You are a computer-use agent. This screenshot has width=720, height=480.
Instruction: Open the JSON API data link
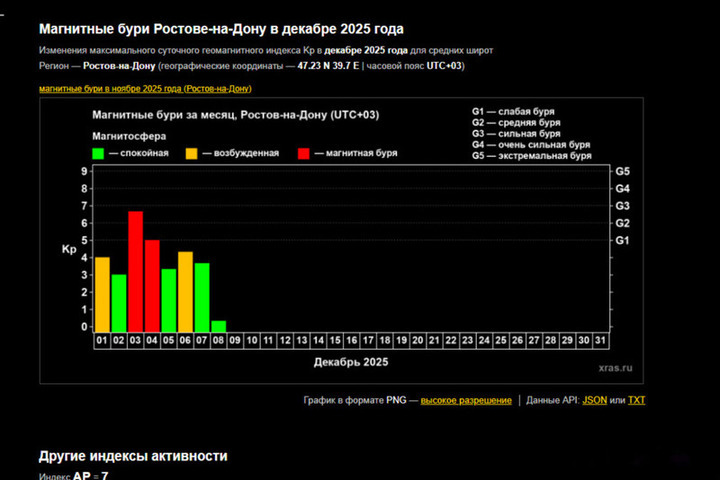coord(594,400)
